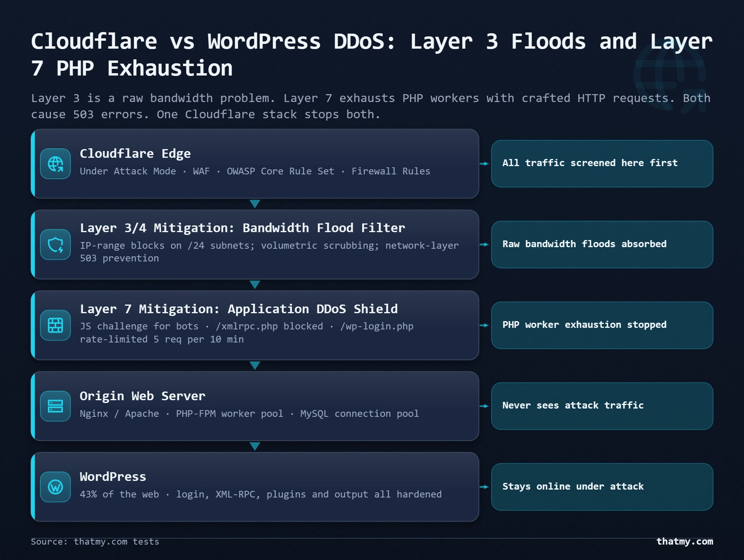This screenshot has width=744, height=560.
Task: Click the server rack icon for Origin Web Server
Action: click(x=55, y=406)
